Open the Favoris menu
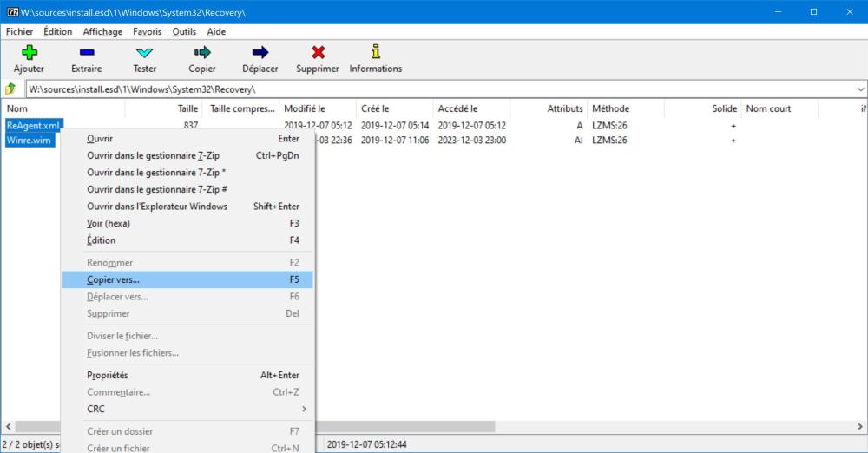The image size is (868, 453). (x=148, y=31)
